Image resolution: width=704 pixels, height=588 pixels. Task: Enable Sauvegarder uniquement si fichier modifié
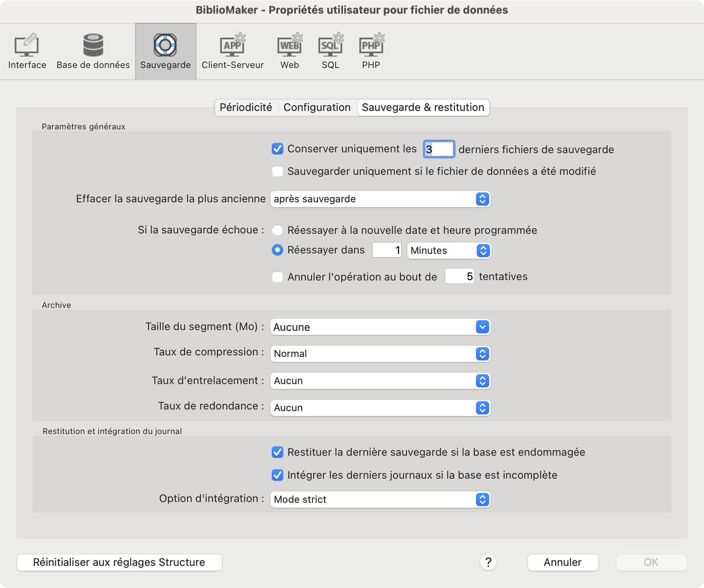point(278,171)
